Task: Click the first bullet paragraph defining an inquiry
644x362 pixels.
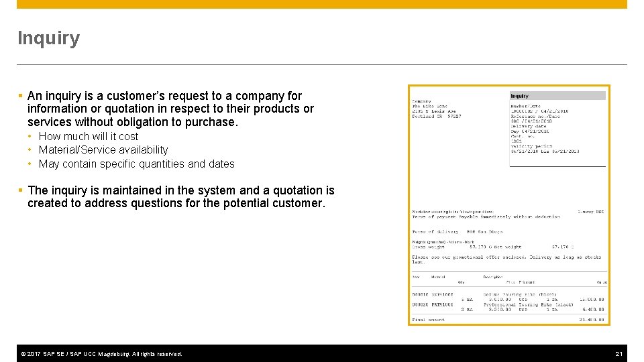Action: [x=170, y=109]
